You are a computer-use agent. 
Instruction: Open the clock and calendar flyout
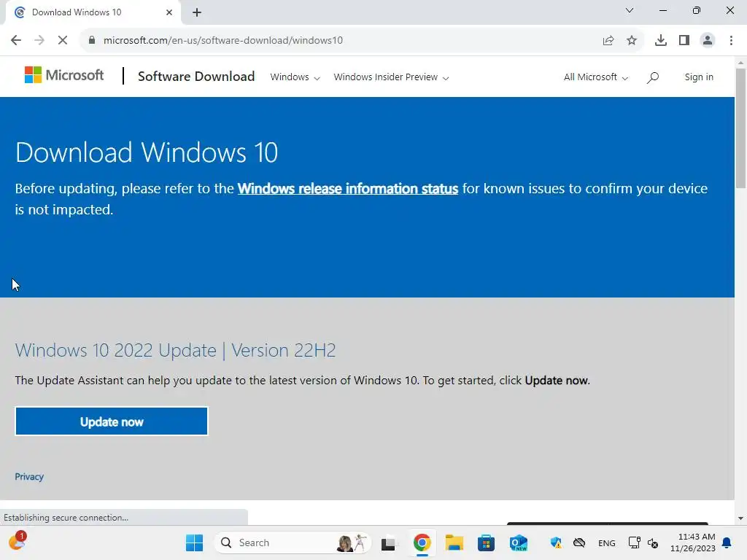click(x=693, y=542)
